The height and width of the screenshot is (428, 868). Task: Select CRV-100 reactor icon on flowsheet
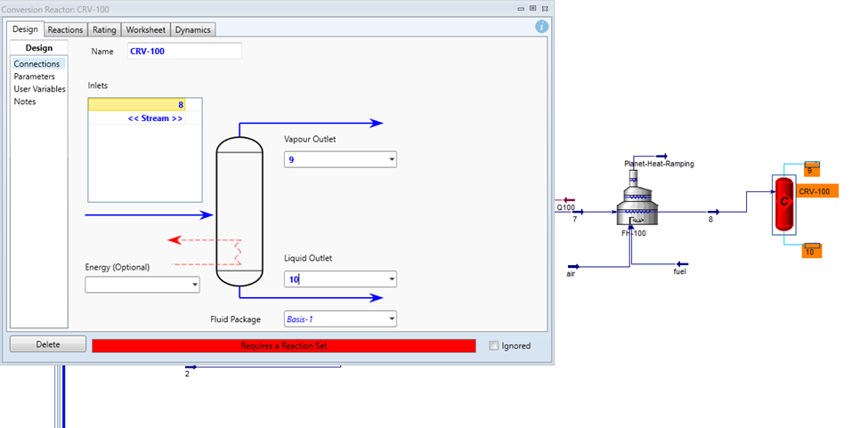click(784, 204)
